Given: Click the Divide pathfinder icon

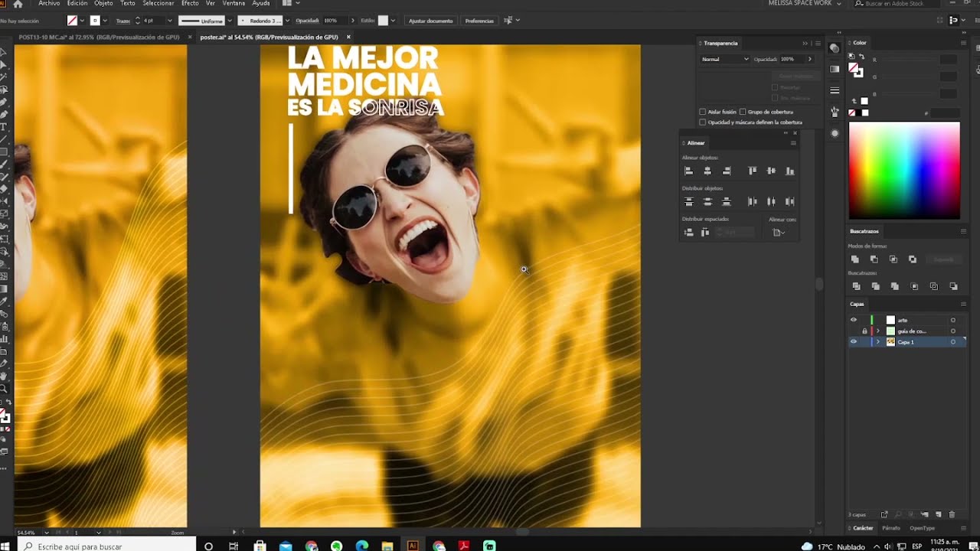Looking at the screenshot, I should tap(856, 286).
